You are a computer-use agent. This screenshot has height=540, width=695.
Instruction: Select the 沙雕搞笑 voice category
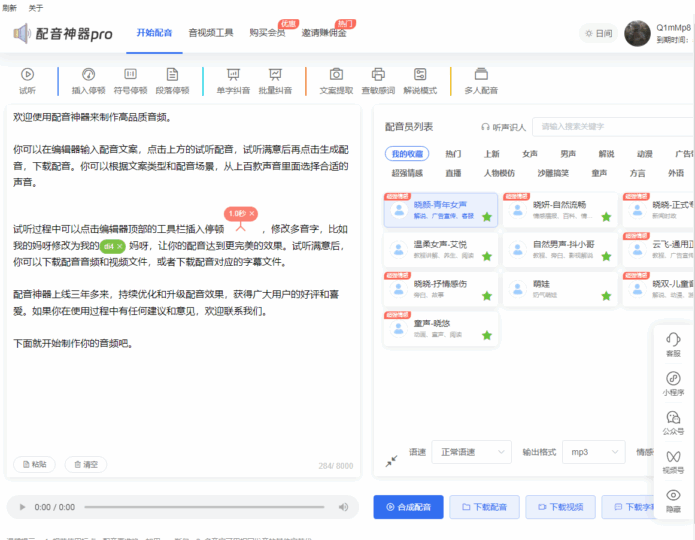click(x=553, y=173)
